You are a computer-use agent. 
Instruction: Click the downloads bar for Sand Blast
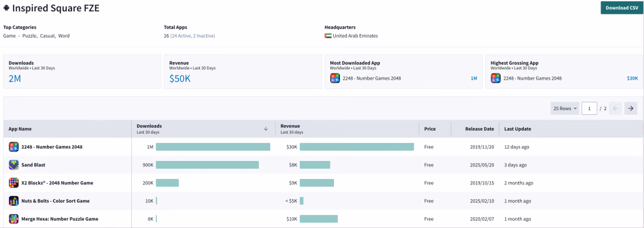[208, 165]
